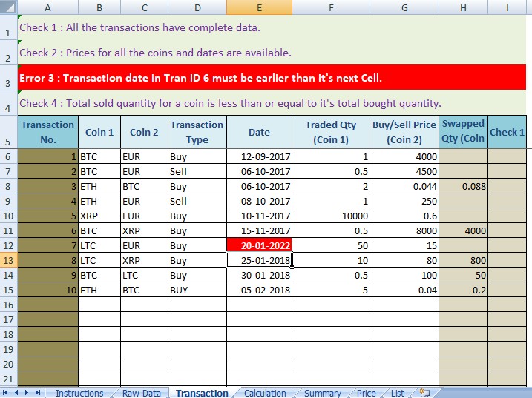Image resolution: width=532 pixels, height=398 pixels.
Task: Select price cell 8000
Action: (404, 230)
